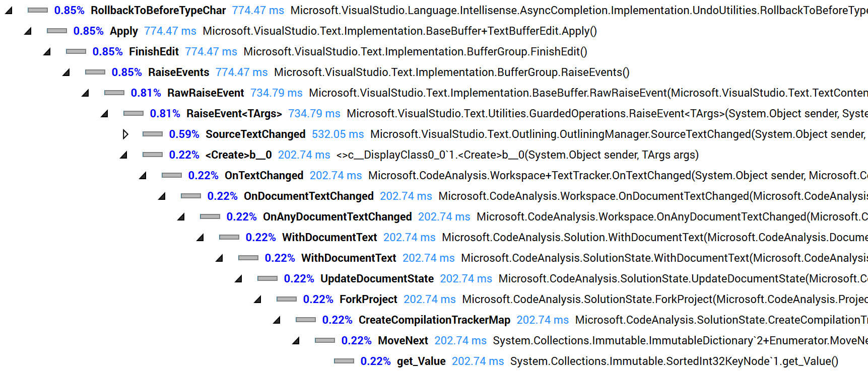Click the time bar icon beside Apply
This screenshot has height=371, width=868.
pos(56,31)
